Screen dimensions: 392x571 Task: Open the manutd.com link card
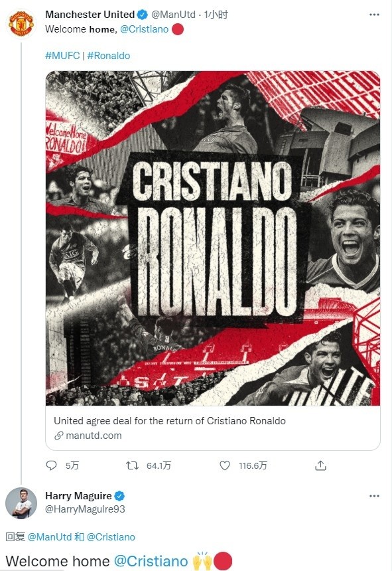click(213, 428)
